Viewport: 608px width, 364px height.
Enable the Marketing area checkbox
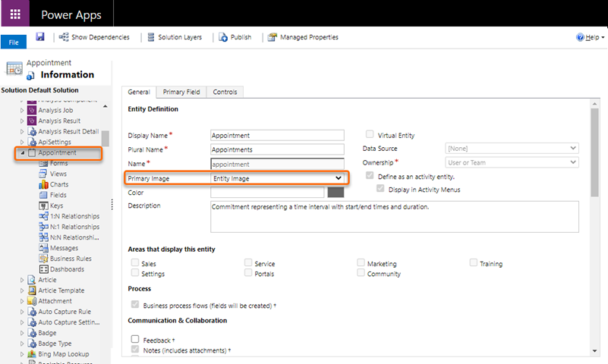click(361, 263)
